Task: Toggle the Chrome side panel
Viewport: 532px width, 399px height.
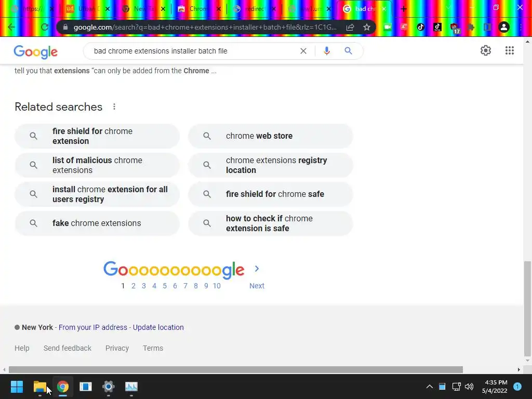Action: click(x=487, y=27)
